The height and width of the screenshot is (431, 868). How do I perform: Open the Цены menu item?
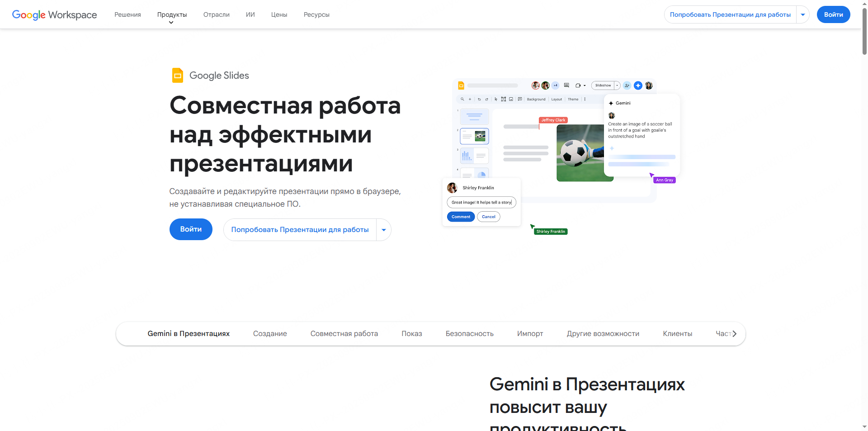(279, 14)
